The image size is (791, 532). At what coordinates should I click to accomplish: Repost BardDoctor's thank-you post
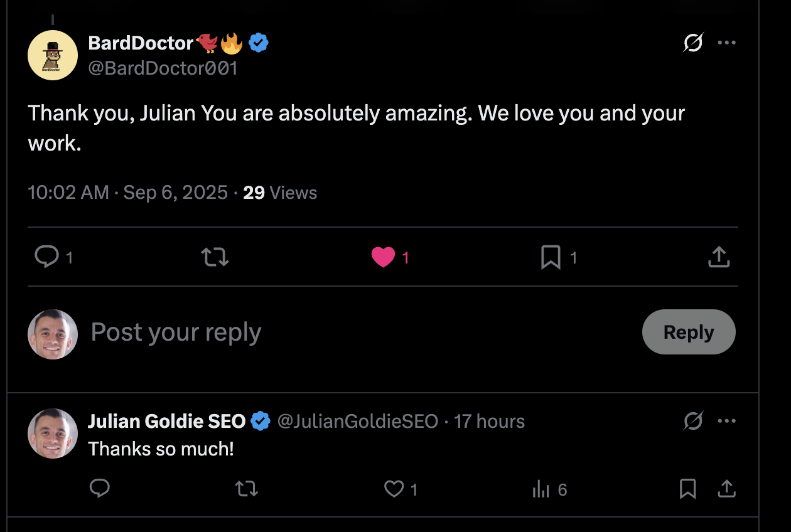tap(215, 257)
